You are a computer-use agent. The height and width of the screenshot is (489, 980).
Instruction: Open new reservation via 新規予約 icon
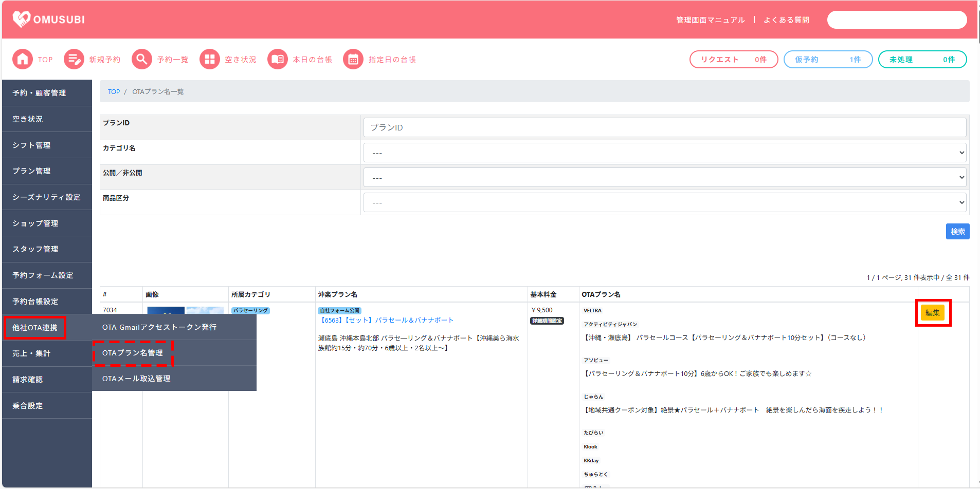pos(74,60)
